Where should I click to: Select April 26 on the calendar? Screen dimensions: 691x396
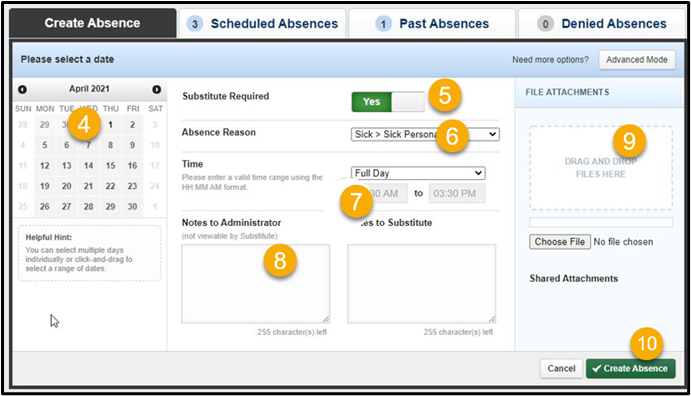point(45,207)
